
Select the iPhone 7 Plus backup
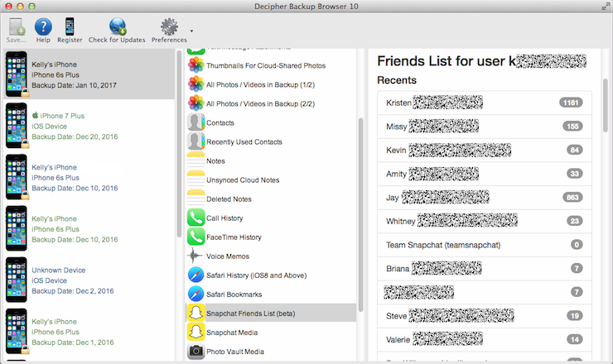pyautogui.click(x=89, y=126)
